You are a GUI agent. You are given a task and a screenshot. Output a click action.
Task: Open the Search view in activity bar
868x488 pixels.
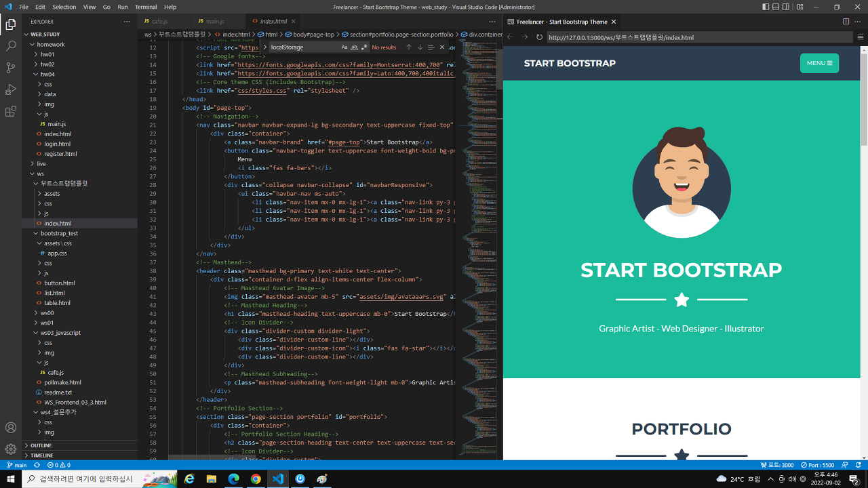11,46
